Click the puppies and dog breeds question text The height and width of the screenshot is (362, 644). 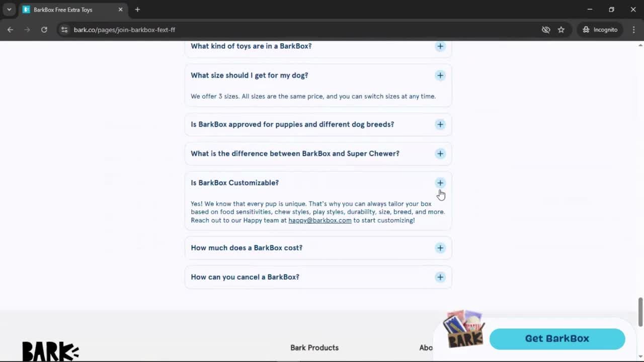pyautogui.click(x=292, y=124)
